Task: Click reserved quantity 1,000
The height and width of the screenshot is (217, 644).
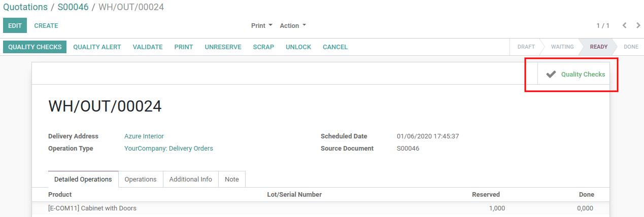Action: (x=497, y=208)
